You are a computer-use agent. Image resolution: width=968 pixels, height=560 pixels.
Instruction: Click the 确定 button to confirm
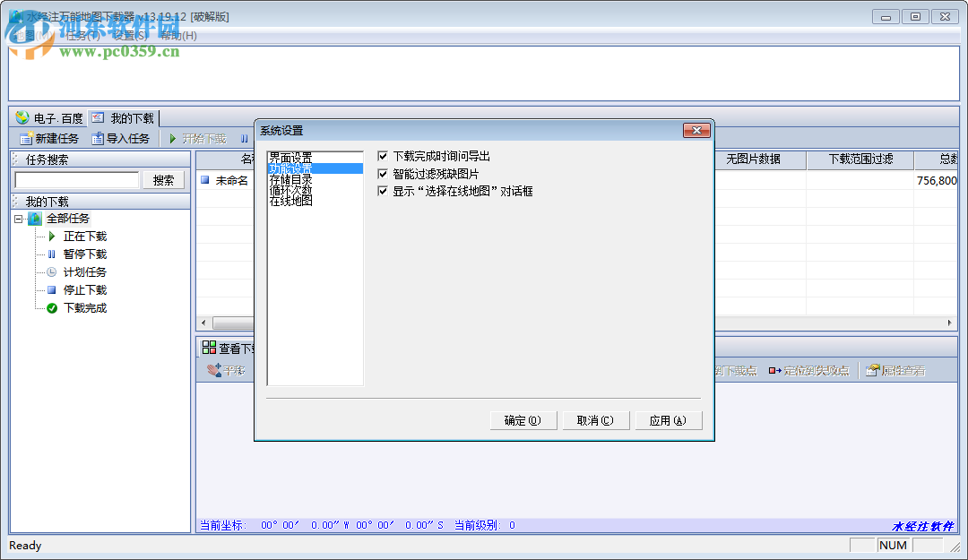click(523, 419)
